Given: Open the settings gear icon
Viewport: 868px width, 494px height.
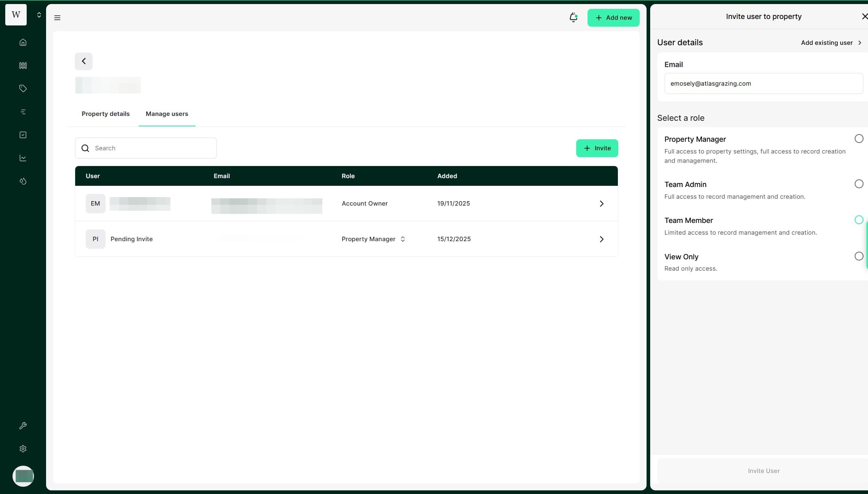Looking at the screenshot, I should coord(23,449).
